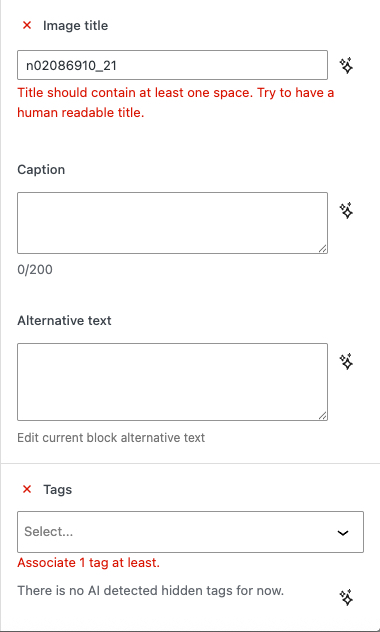Open the Tags Select... dropdown

coord(190,532)
